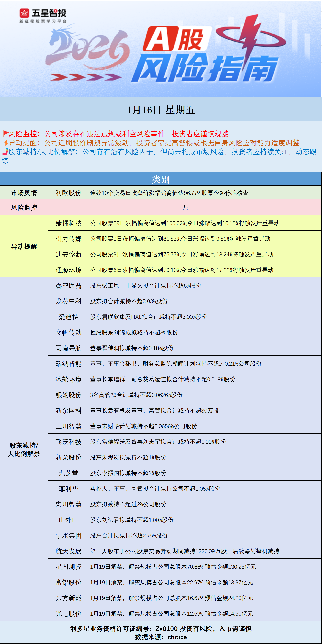Click the 通源环境 description with 70.10% deviation
The width and height of the screenshot is (322, 644).
pos(182,270)
